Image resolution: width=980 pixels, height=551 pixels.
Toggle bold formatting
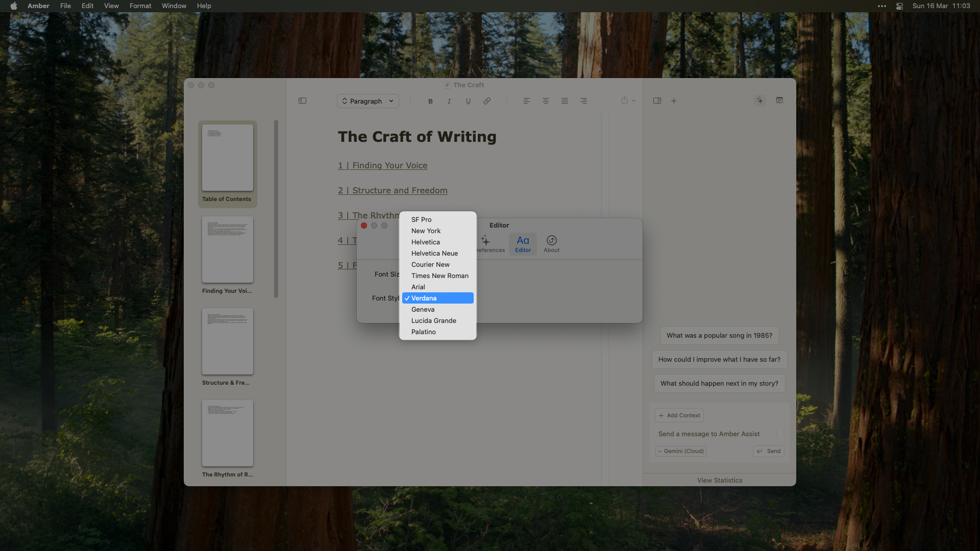pyautogui.click(x=430, y=101)
